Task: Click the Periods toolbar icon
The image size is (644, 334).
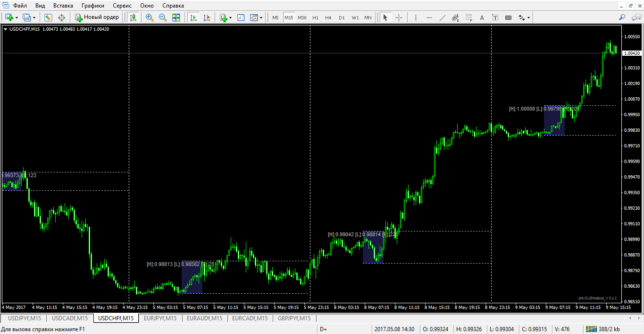Action: pyautogui.click(x=241, y=17)
